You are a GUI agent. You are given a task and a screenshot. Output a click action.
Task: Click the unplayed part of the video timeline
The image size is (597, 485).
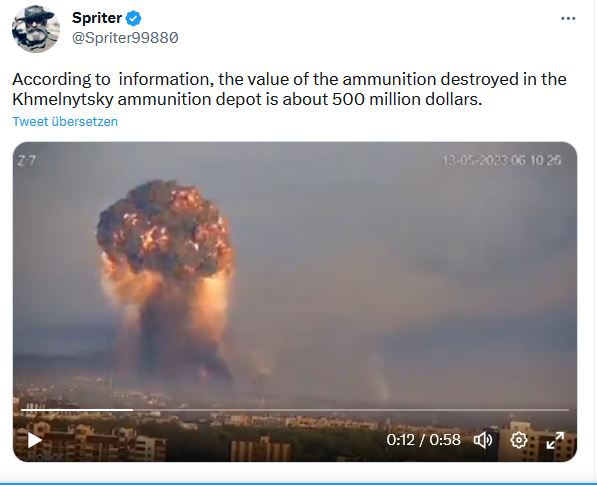(x=351, y=410)
